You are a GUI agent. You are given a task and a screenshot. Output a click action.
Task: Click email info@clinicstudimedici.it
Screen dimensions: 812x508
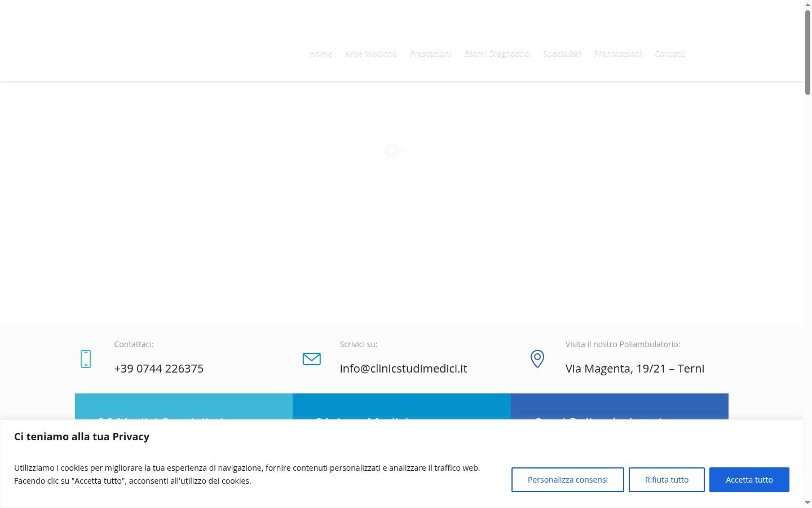coord(404,369)
